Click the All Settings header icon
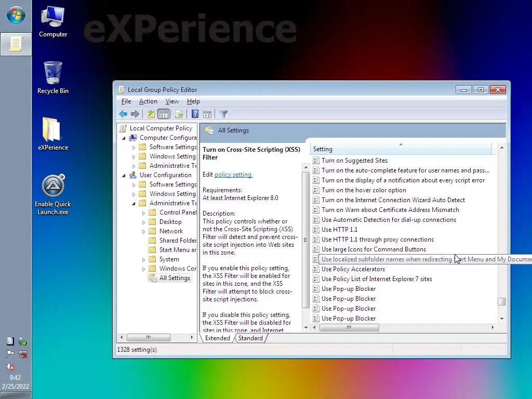The width and height of the screenshot is (532, 399). point(209,130)
